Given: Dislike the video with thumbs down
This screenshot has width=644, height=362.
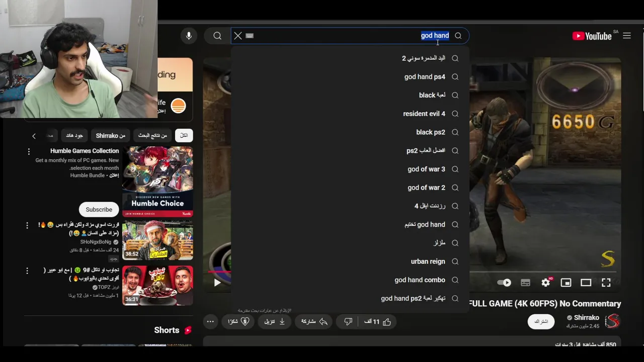Looking at the screenshot, I should coord(348,322).
